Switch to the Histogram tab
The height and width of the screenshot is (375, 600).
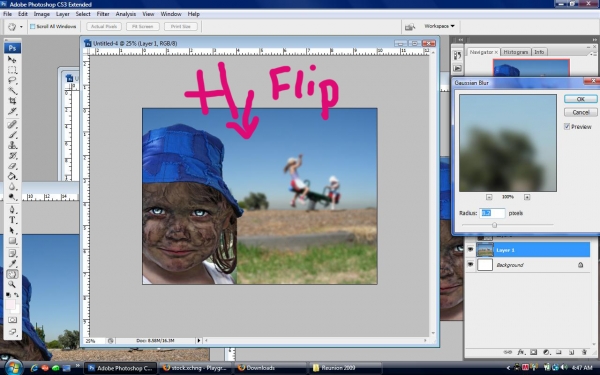pyautogui.click(x=516, y=52)
